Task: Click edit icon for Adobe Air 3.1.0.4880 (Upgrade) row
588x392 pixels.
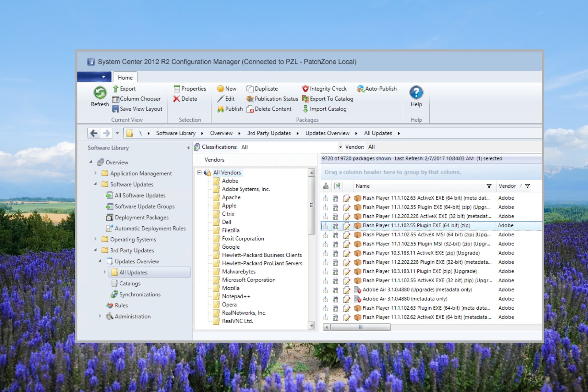Action: [x=346, y=290]
